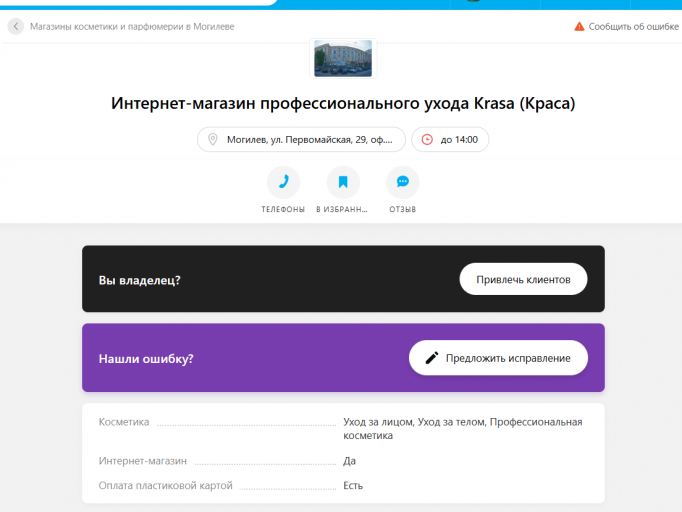Add to favorites via the bookmark icon
Viewport: 682px width, 512px height.
click(343, 182)
